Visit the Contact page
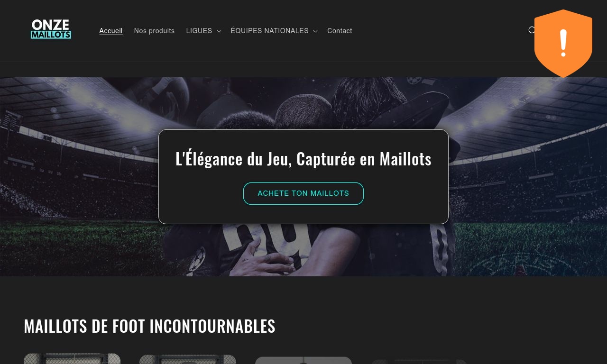Screen dimensions: 607x364 (340, 31)
